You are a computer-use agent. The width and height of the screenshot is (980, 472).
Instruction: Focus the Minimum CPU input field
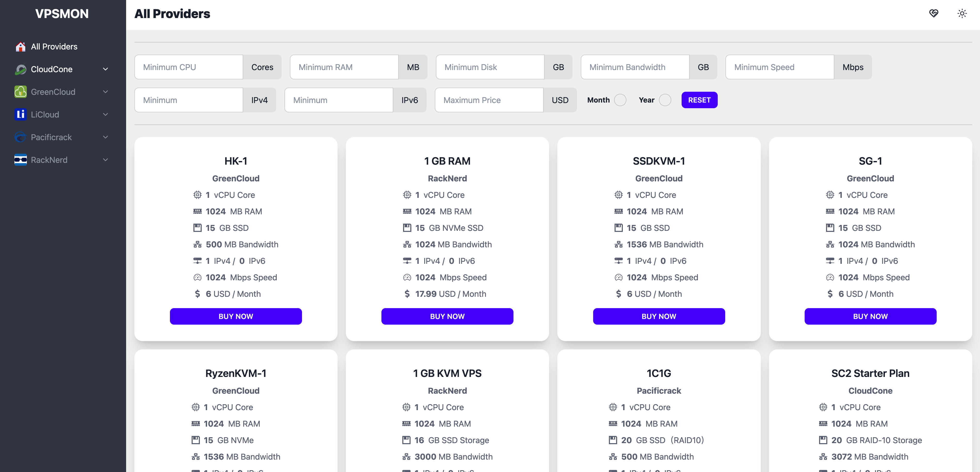pyautogui.click(x=189, y=67)
